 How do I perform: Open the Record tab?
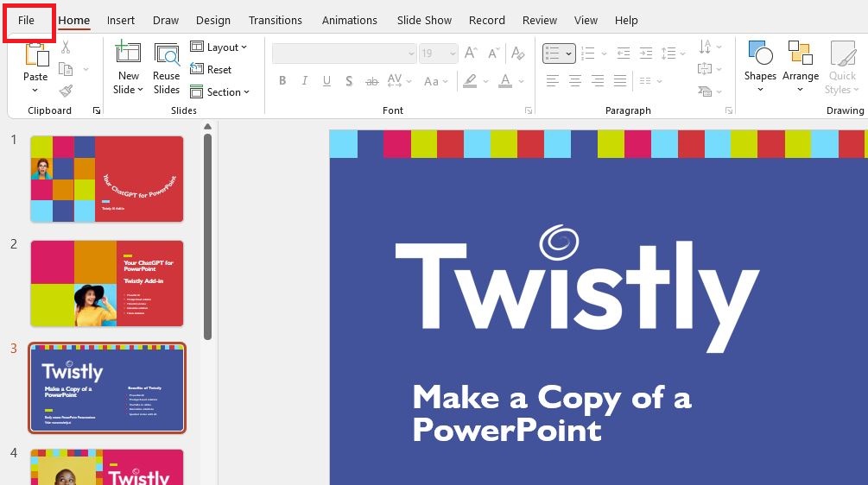click(486, 21)
